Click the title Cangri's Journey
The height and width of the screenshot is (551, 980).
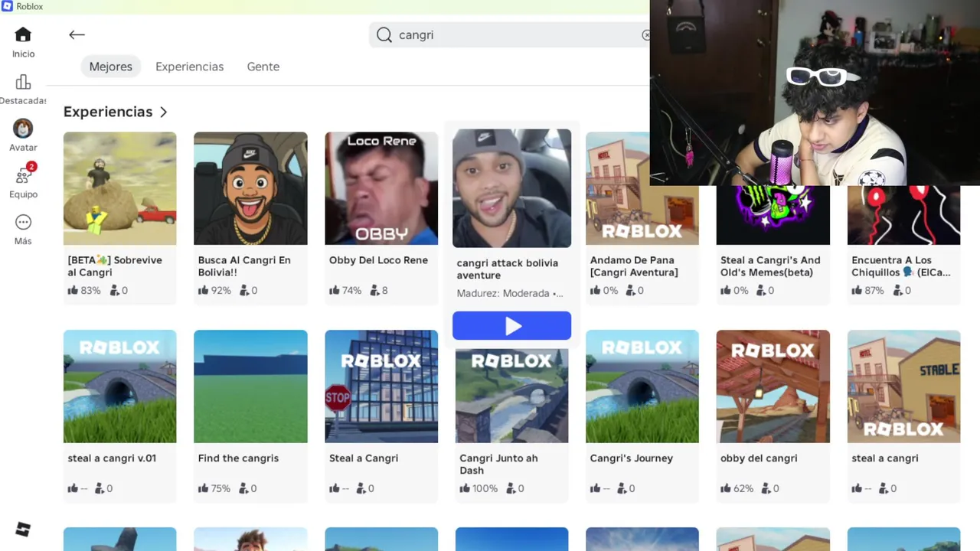tap(631, 458)
